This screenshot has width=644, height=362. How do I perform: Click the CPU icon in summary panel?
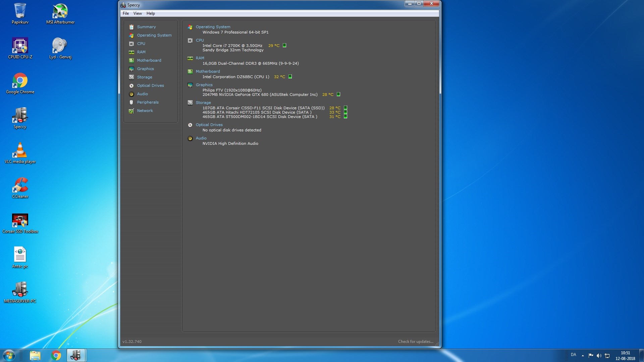click(190, 41)
